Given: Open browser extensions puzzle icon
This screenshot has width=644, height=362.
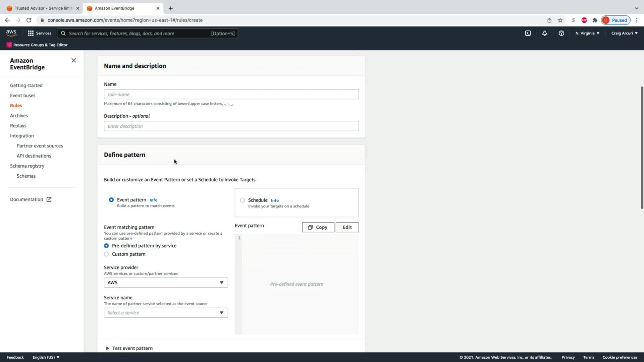Looking at the screenshot, I should [595, 20].
